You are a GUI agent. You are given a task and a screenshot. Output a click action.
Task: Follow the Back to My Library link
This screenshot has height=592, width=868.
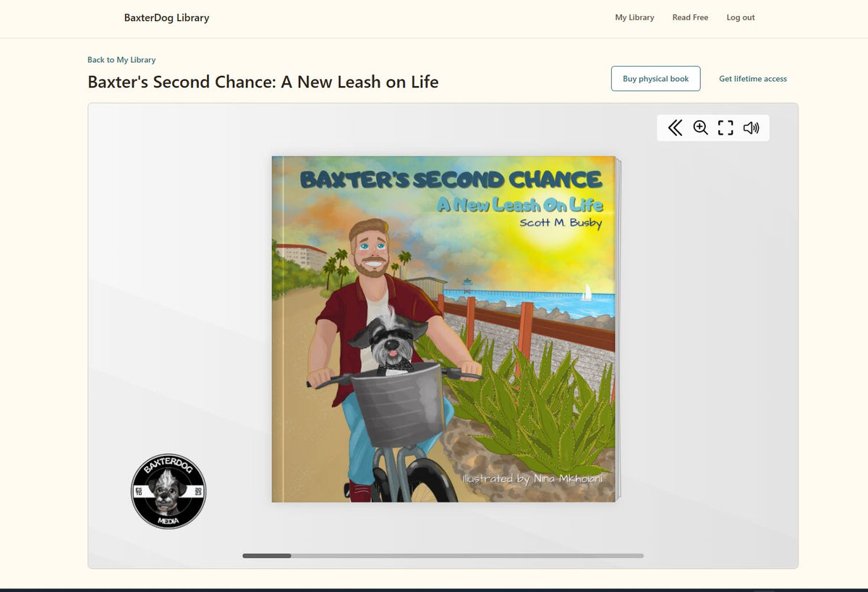pyautogui.click(x=122, y=60)
